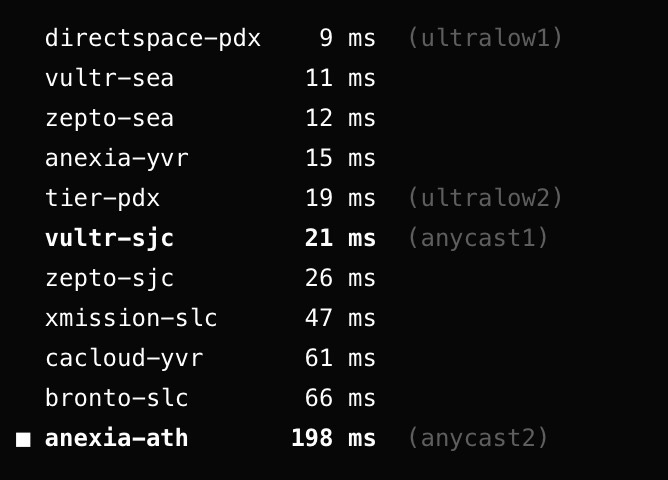Click the (ultralow1) label

485,38
